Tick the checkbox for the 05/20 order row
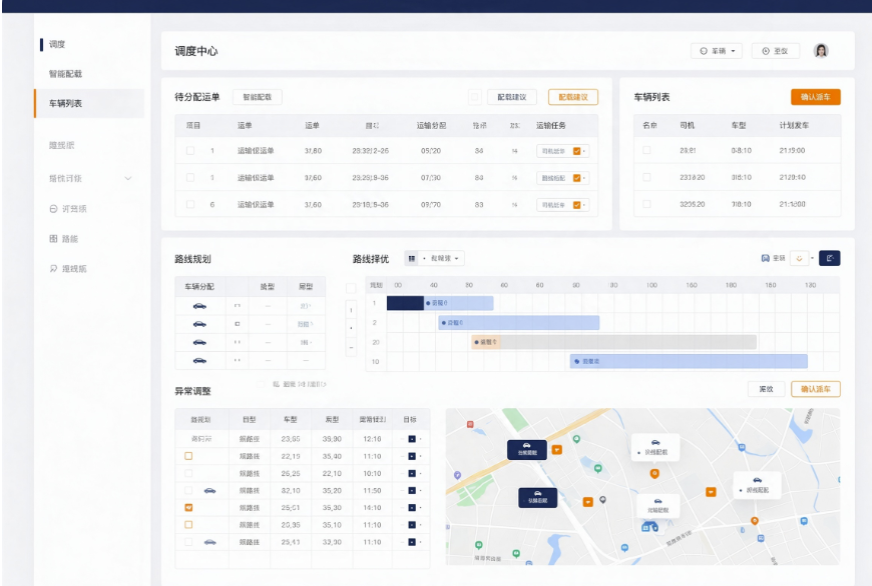872x586 pixels. [x=190, y=151]
